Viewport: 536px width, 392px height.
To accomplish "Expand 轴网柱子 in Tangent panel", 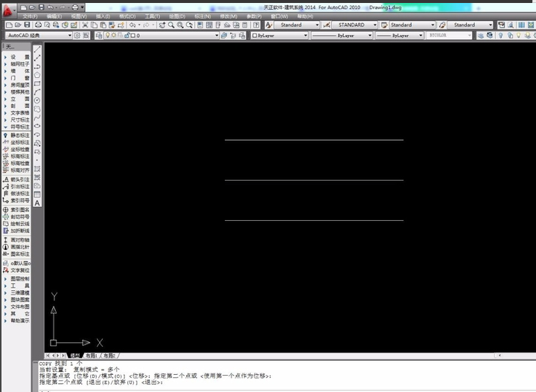I will (x=16, y=64).
